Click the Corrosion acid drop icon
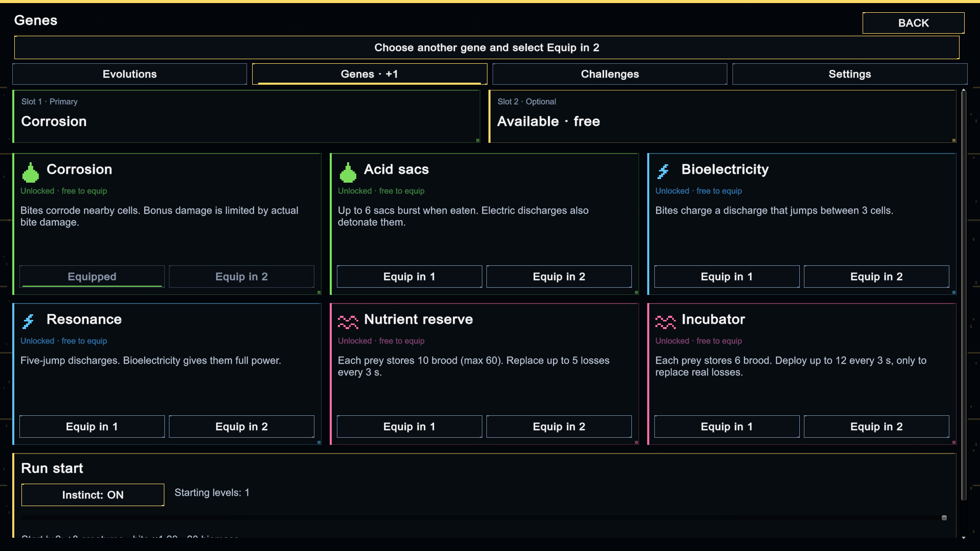 pos(31,172)
